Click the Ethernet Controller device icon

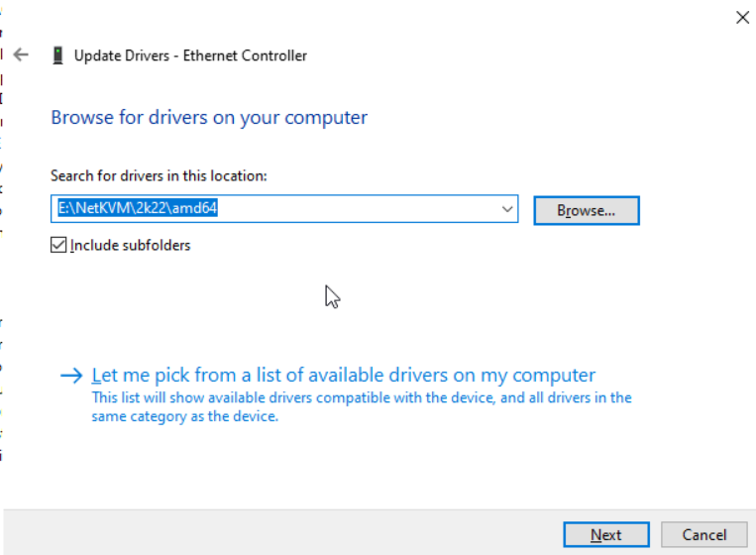[57, 55]
